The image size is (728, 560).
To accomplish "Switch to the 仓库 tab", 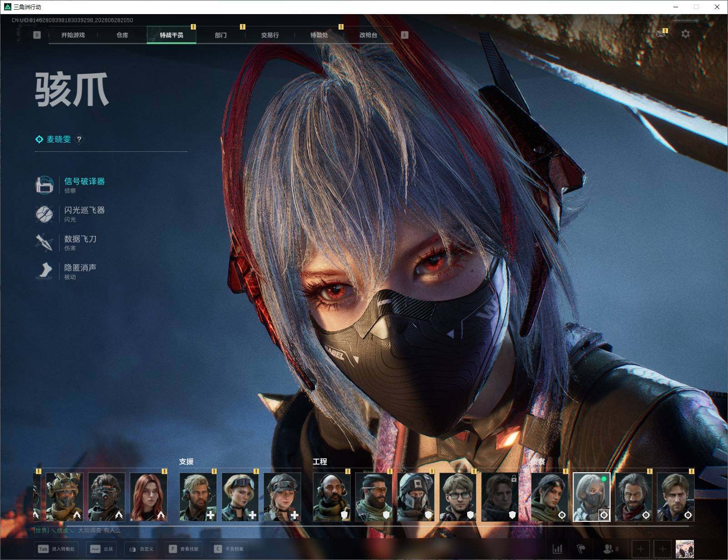I will tap(122, 35).
